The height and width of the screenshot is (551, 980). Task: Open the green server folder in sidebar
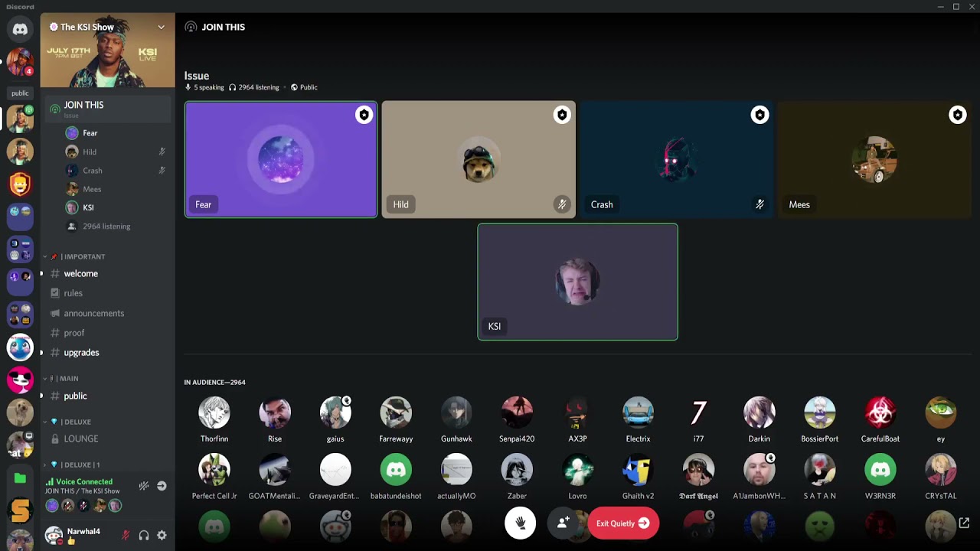[x=20, y=478]
